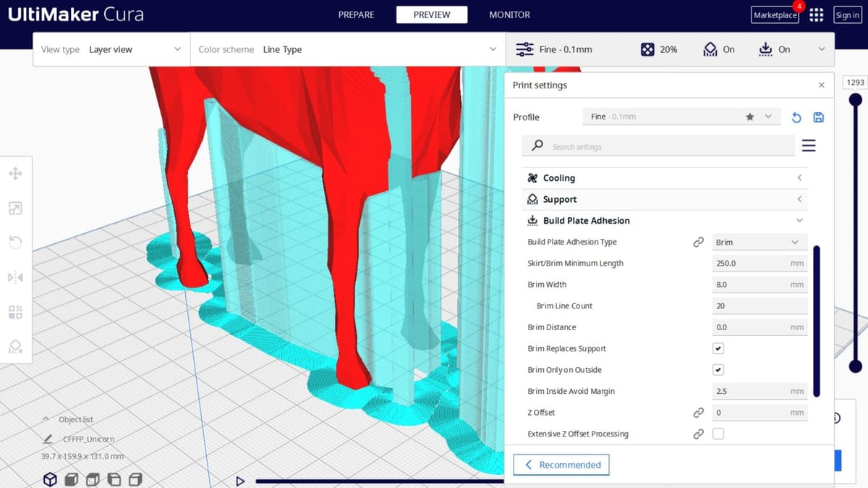Expand the Support settings section
Viewport: 868px width, 488px height.
pyautogui.click(x=664, y=199)
